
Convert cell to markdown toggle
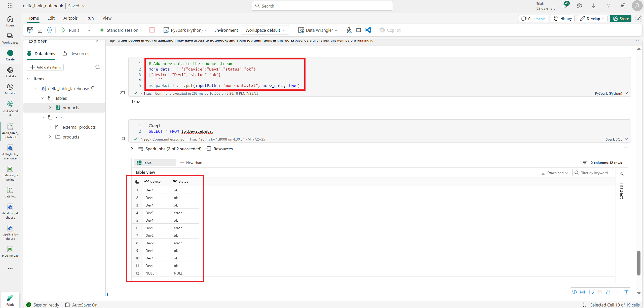click(583, 292)
